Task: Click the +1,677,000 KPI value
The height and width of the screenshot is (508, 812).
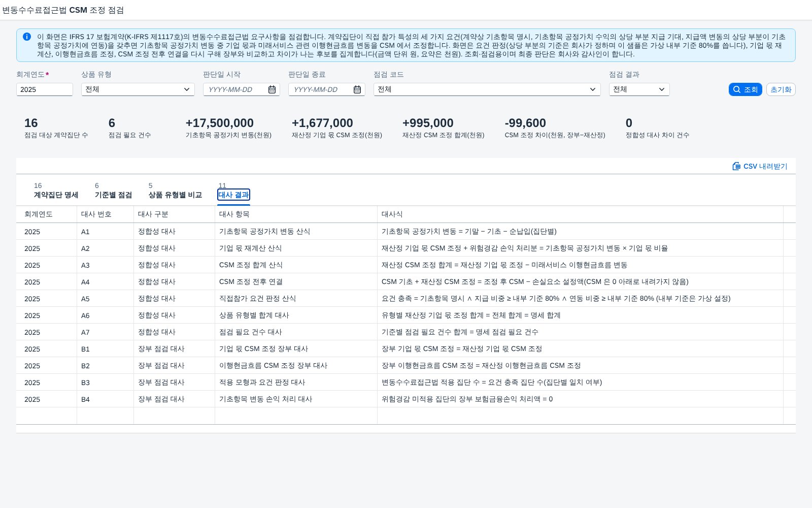Action: pyautogui.click(x=322, y=123)
